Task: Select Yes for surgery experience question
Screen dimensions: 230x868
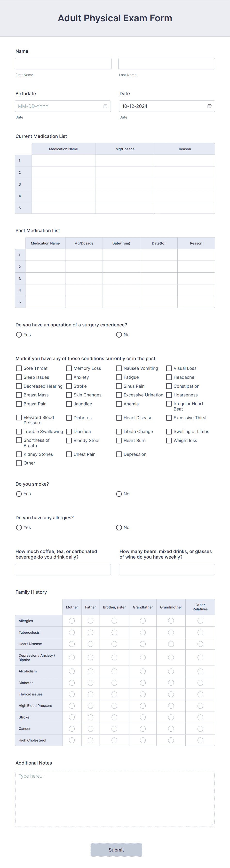Action: [x=19, y=335]
